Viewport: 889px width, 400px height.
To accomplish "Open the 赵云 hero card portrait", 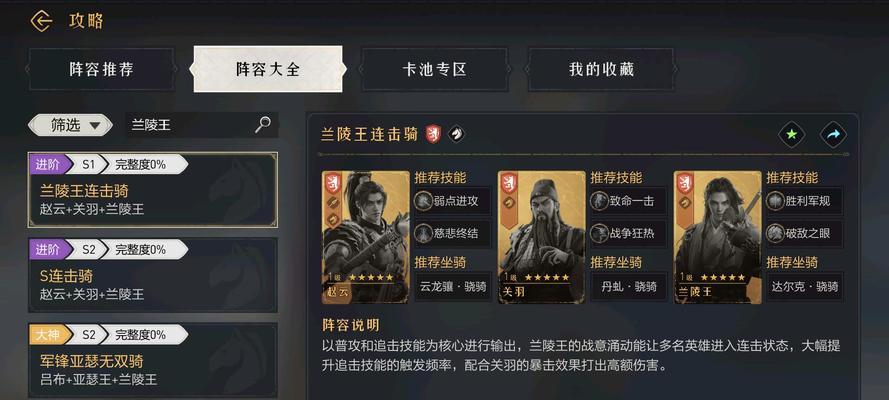I will [366, 237].
